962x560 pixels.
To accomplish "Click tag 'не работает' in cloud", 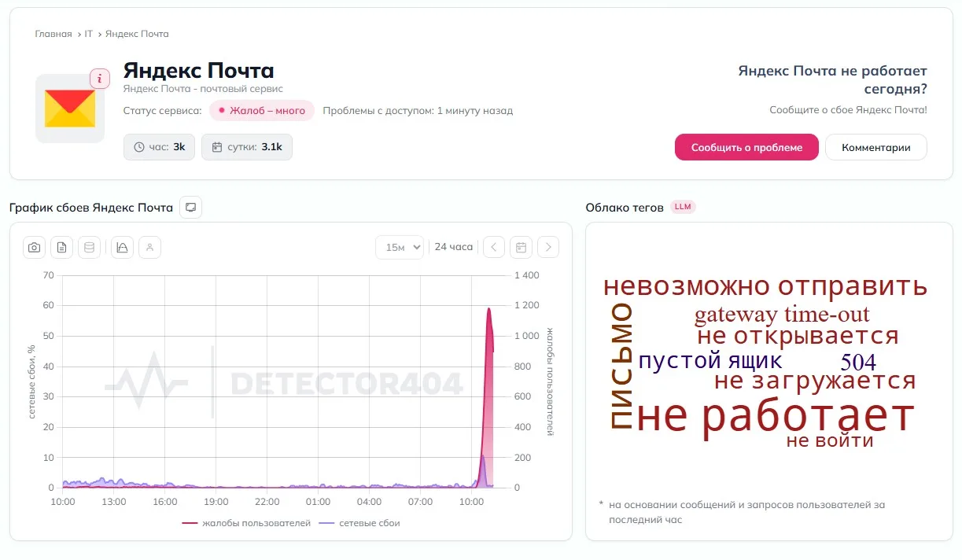I will click(x=775, y=414).
